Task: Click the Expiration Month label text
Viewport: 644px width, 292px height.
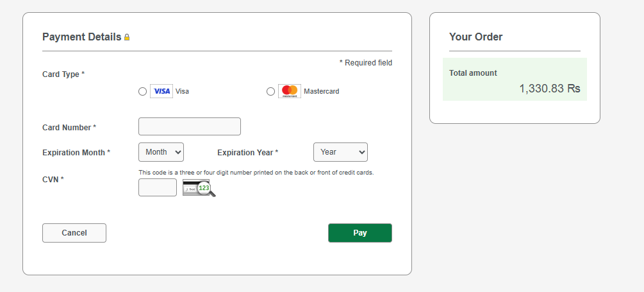Action: pyautogui.click(x=76, y=153)
